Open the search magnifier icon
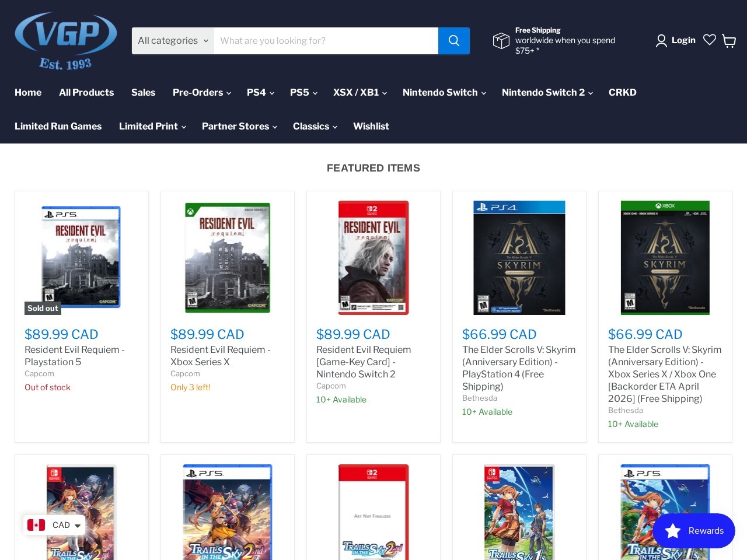This screenshot has height=560, width=747. pyautogui.click(x=453, y=41)
